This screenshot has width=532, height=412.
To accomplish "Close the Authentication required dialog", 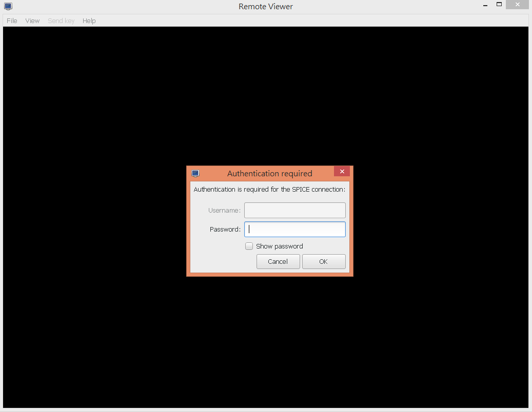I will [342, 172].
